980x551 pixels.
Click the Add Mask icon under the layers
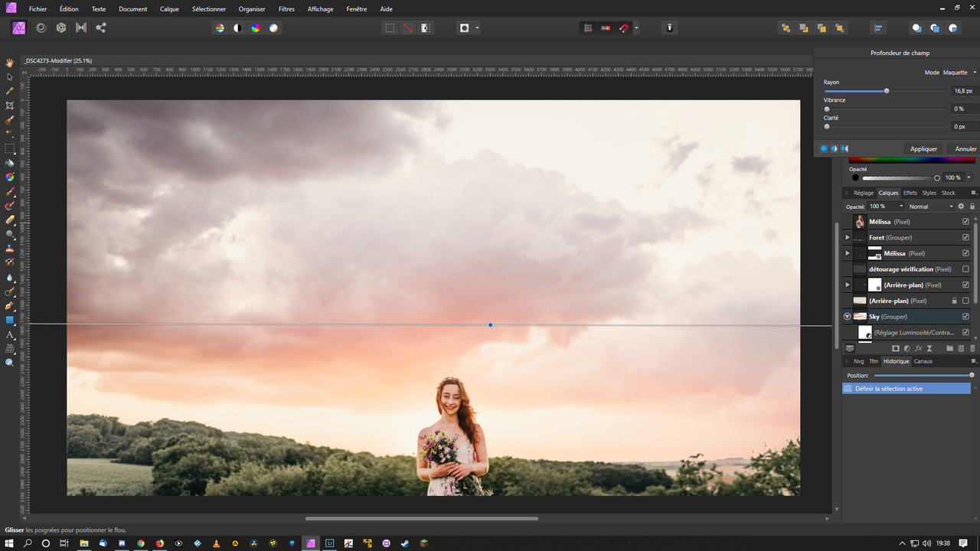point(896,348)
